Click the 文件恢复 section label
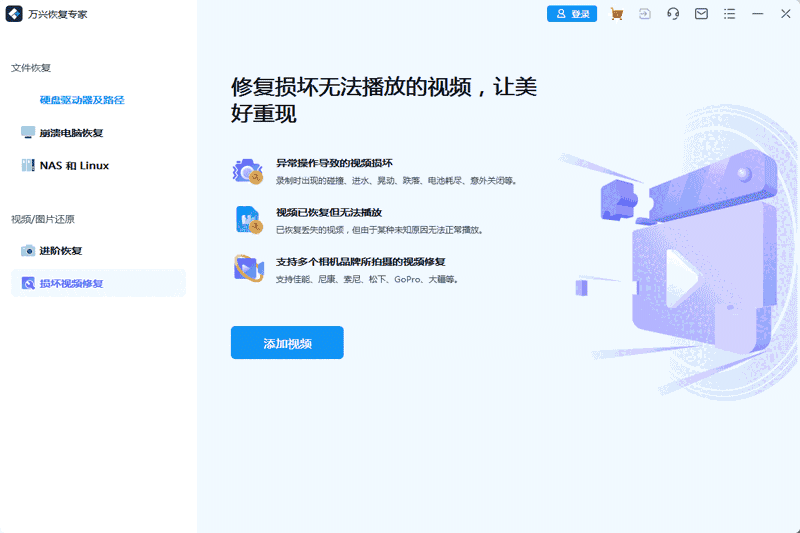 [x=31, y=68]
